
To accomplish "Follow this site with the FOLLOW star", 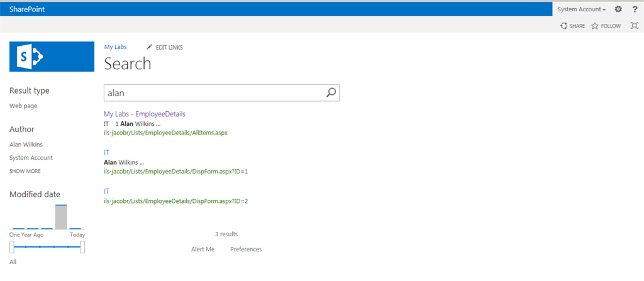I will coord(606,26).
